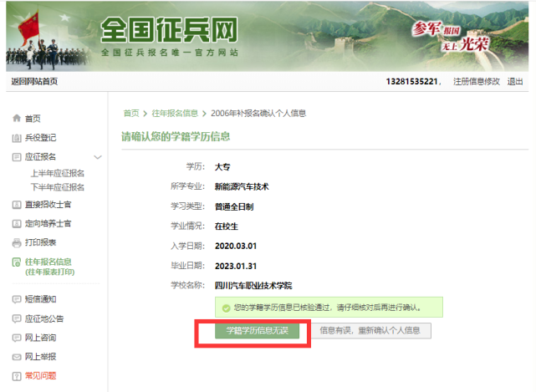Click 返回网站首页 link
This screenshot has height=392, width=536.
pos(34,81)
